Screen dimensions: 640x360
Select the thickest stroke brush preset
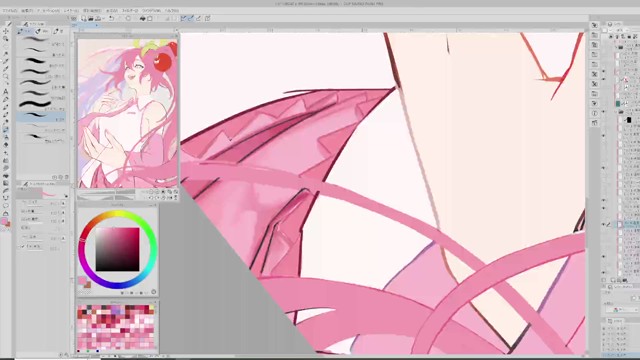tap(41, 104)
